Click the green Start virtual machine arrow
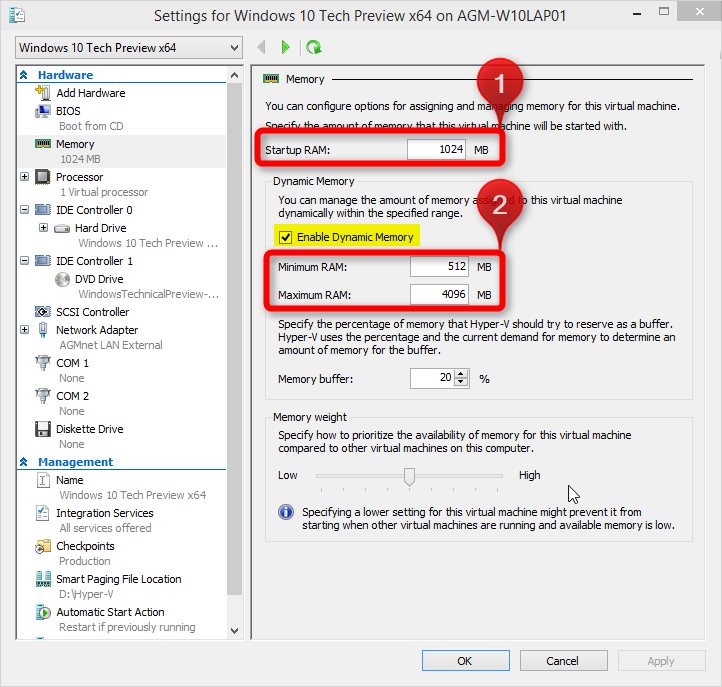This screenshot has height=687, width=722. pos(285,47)
